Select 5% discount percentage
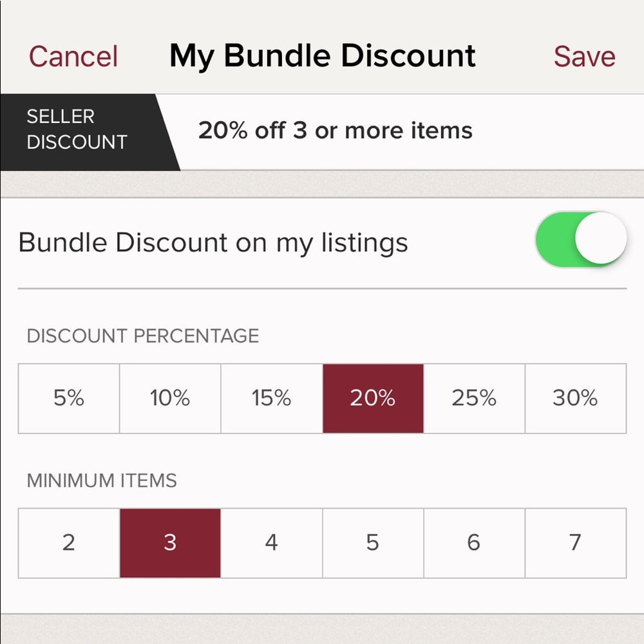The height and width of the screenshot is (644, 644). coord(68,398)
